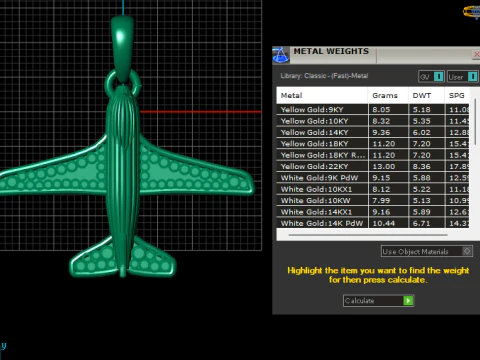Select the White Gold:10KX1 row
Image resolution: width=480 pixels, height=360 pixels.
coord(373,189)
